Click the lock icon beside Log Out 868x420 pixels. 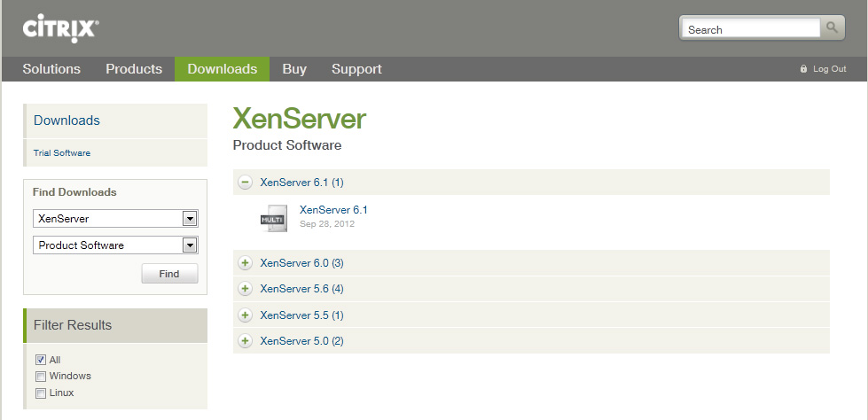click(804, 69)
